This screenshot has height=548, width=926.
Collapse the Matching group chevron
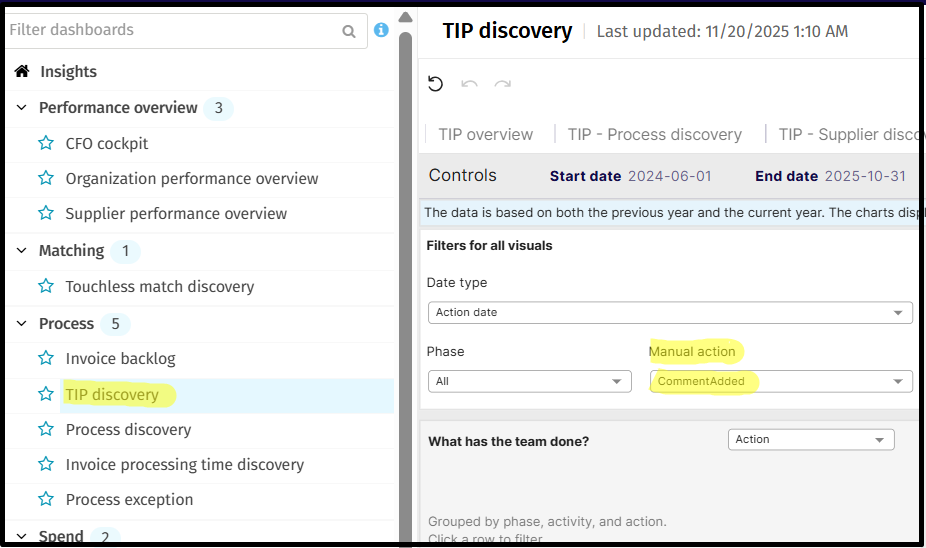(x=22, y=250)
